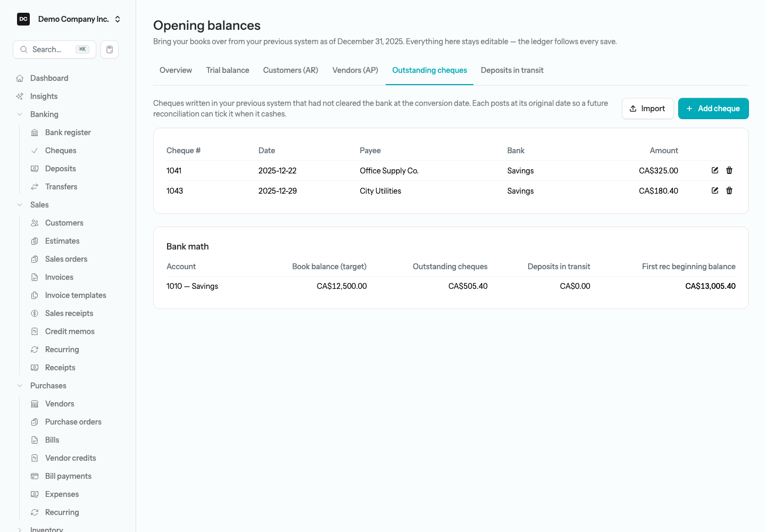Click the Add cheque button
The width and height of the screenshot is (766, 532).
pos(713,109)
